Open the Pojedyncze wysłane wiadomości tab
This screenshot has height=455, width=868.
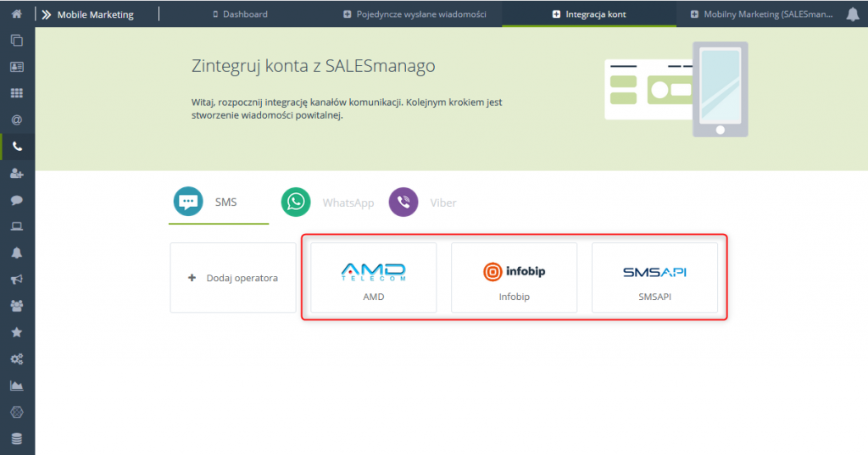pyautogui.click(x=415, y=14)
